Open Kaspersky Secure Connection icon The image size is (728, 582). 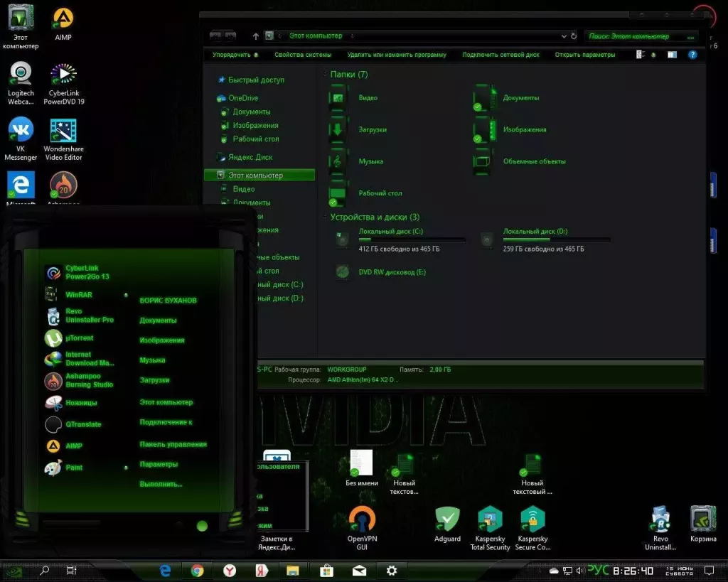tap(532, 527)
